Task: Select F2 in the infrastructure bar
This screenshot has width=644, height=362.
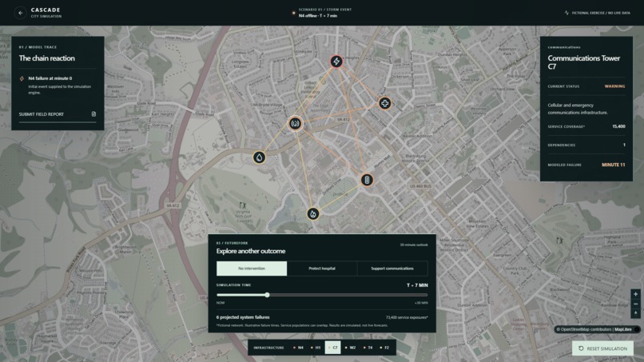Action: 384,348
